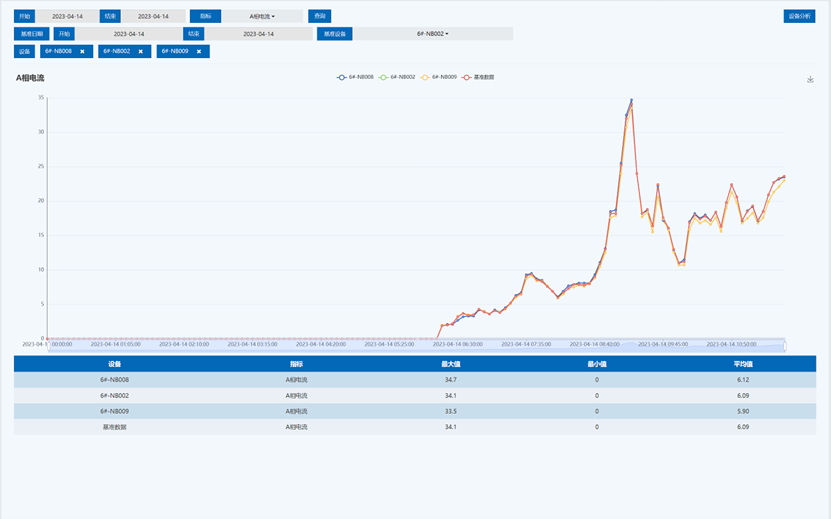This screenshot has height=519, width=831.
Task: Click the top-row 结束 date field
Action: (153, 16)
